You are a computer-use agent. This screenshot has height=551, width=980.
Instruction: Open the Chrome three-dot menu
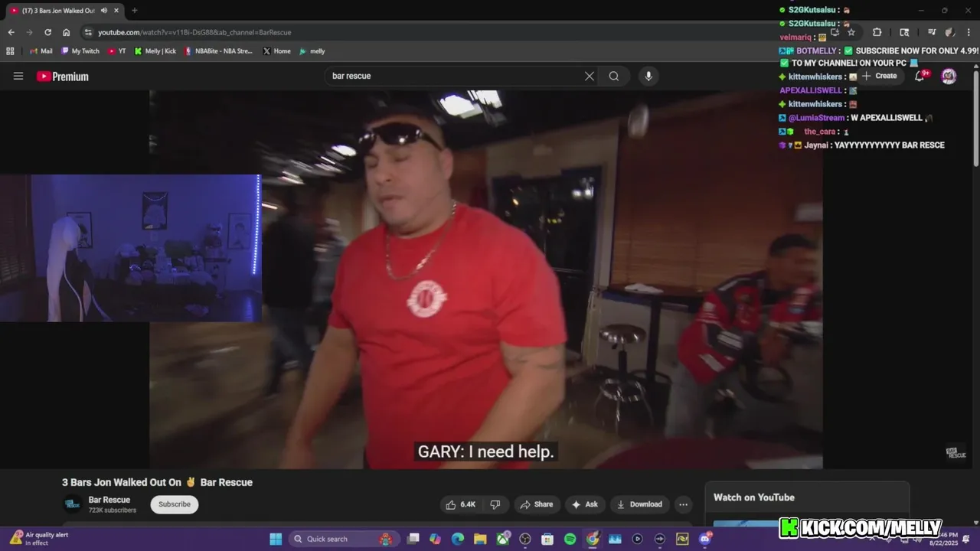point(968,32)
